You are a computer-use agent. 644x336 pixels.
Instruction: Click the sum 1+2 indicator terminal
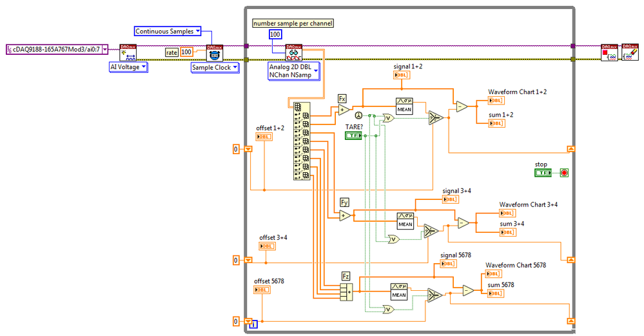tap(496, 123)
